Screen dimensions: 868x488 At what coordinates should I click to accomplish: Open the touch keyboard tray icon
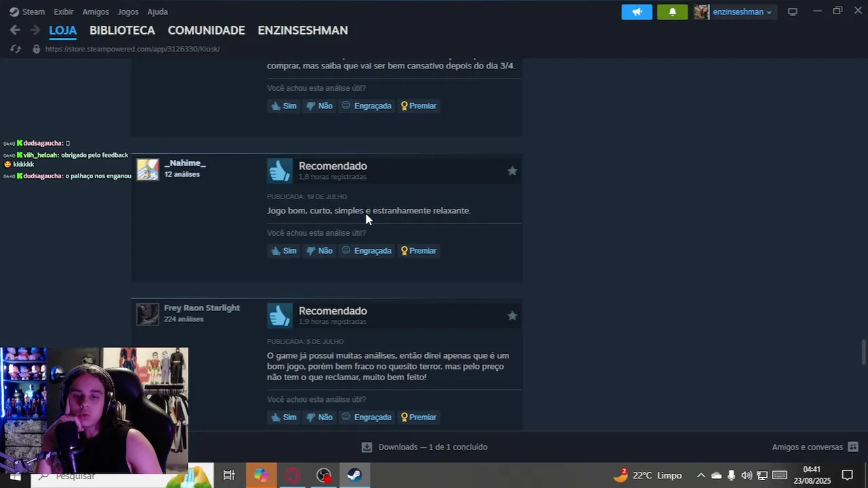tap(780, 475)
